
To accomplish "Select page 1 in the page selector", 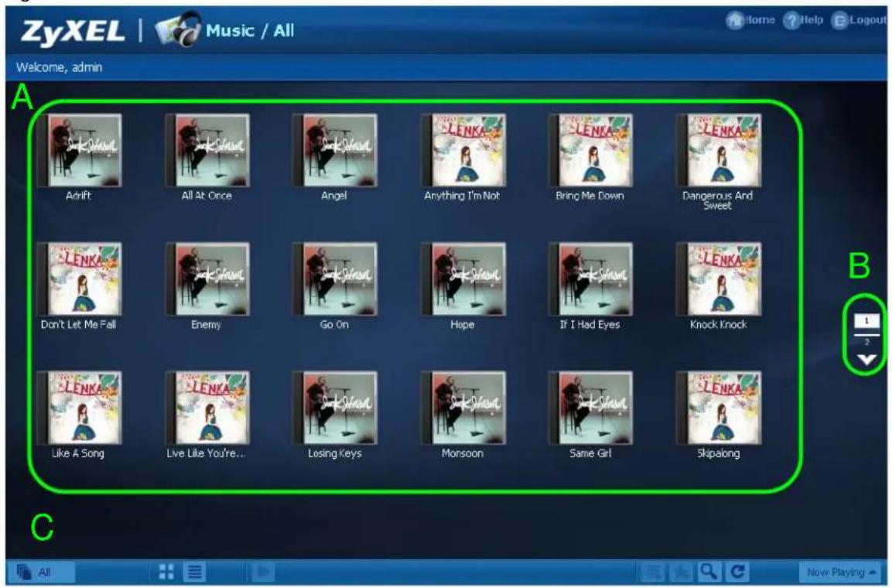I will [866, 321].
